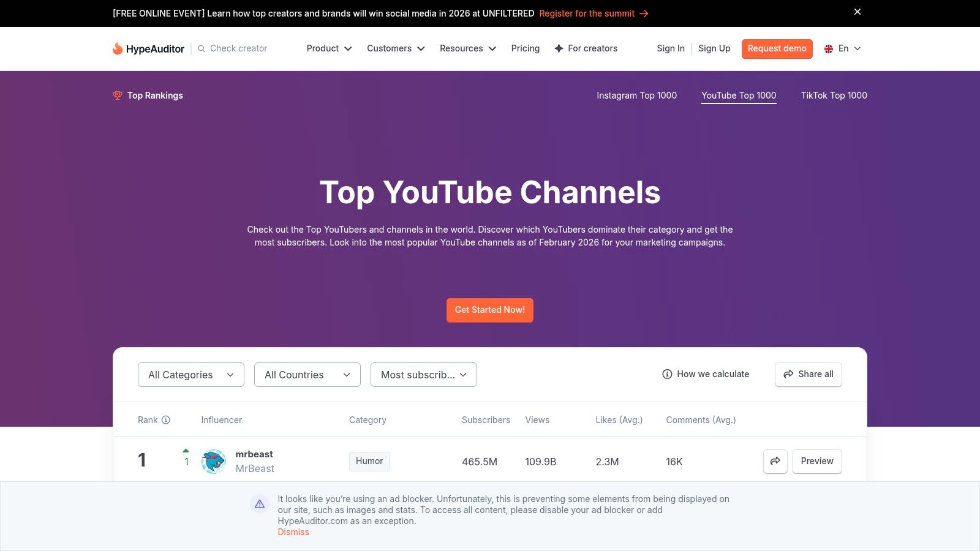Expand the Resources menu
This screenshot has height=551, width=980.
[x=468, y=48]
